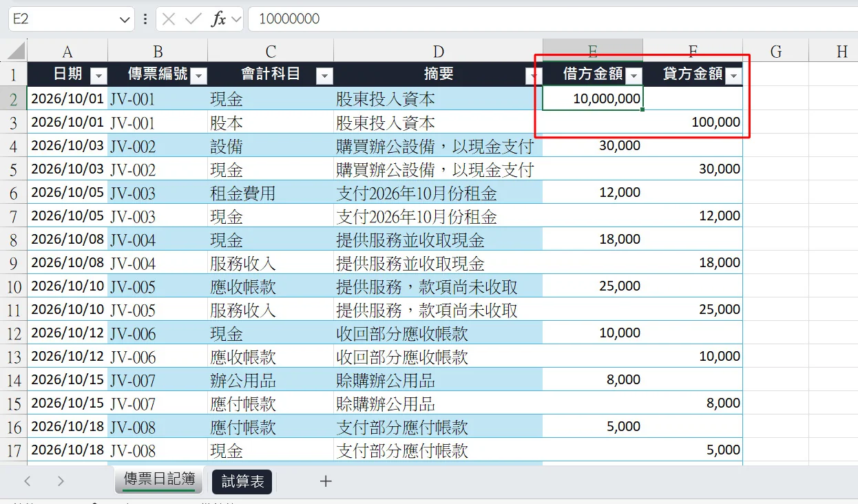Click the 租金費用 account cell

click(271, 193)
